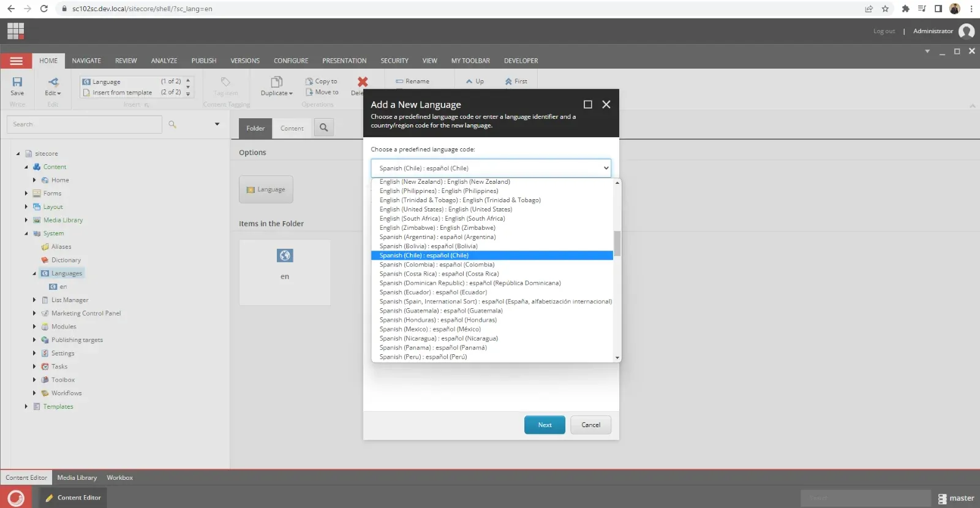Click language list scrollbar thumb
The width and height of the screenshot is (980, 508).
point(617,243)
